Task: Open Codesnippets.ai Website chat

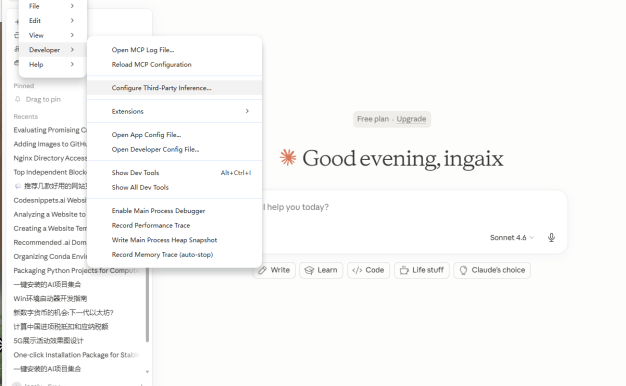Action: (x=50, y=200)
